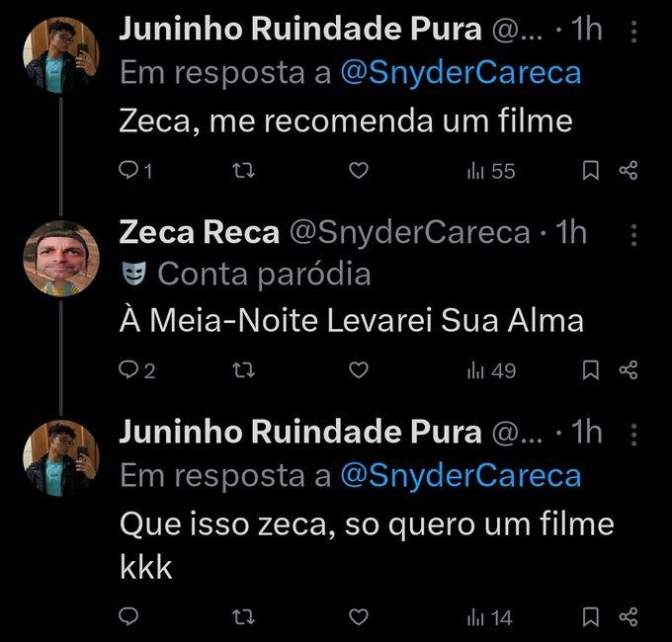672x642 pixels.
Task: Click Conta paródia label
Action: [262, 274]
